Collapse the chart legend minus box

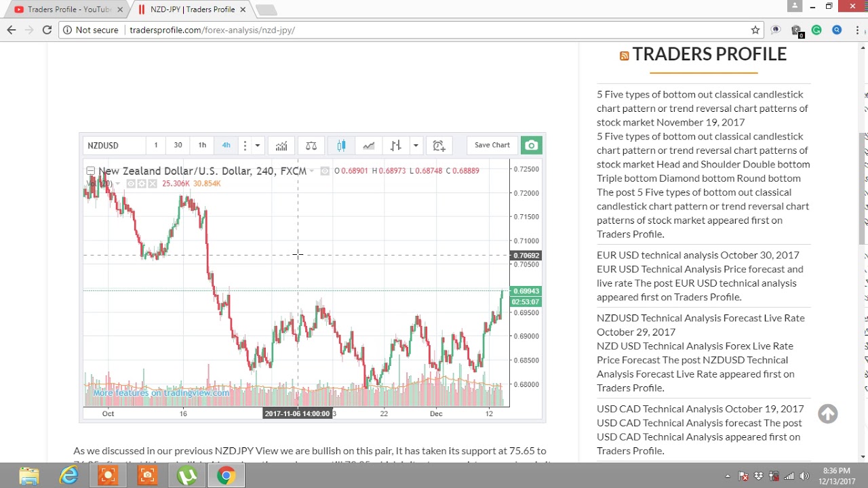click(x=90, y=171)
